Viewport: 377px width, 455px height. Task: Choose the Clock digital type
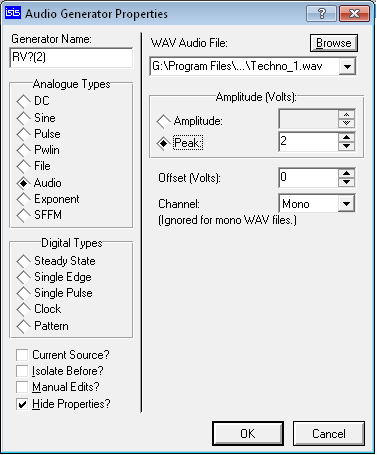pos(39,309)
